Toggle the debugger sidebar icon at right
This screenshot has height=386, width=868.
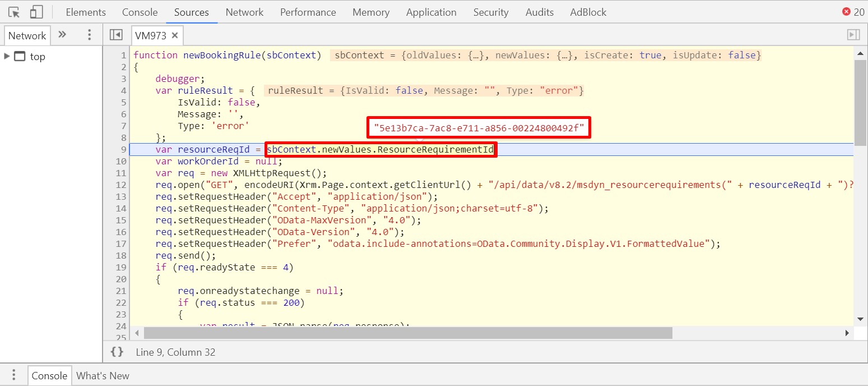point(853,35)
